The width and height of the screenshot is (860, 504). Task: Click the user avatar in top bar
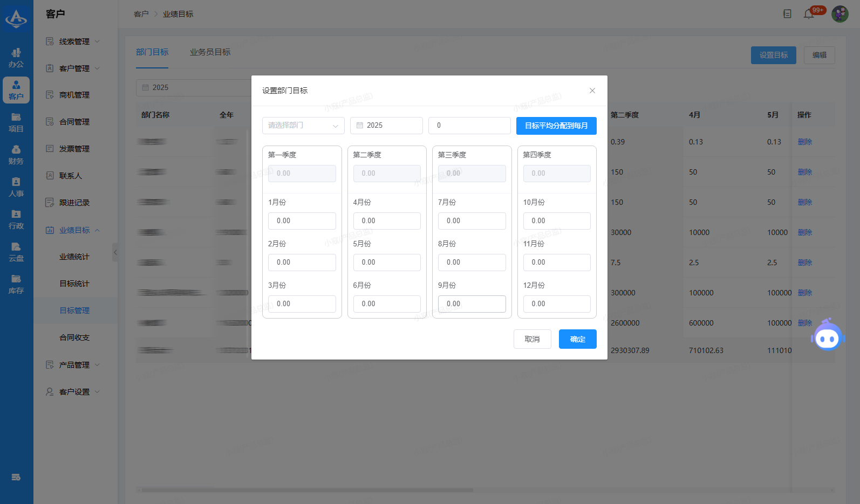pos(839,14)
